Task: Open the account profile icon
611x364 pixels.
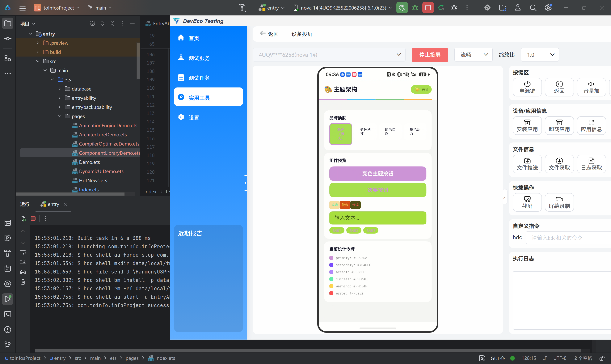Action: [x=518, y=8]
